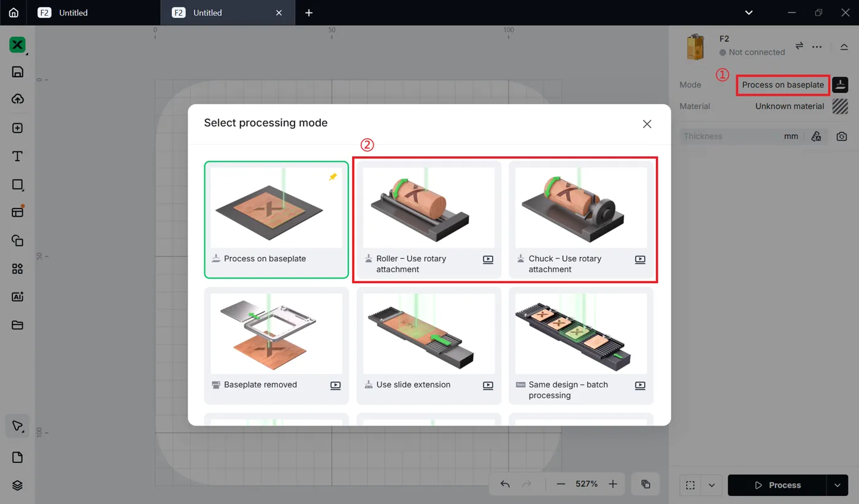Add a new project tab with plus

click(x=309, y=12)
